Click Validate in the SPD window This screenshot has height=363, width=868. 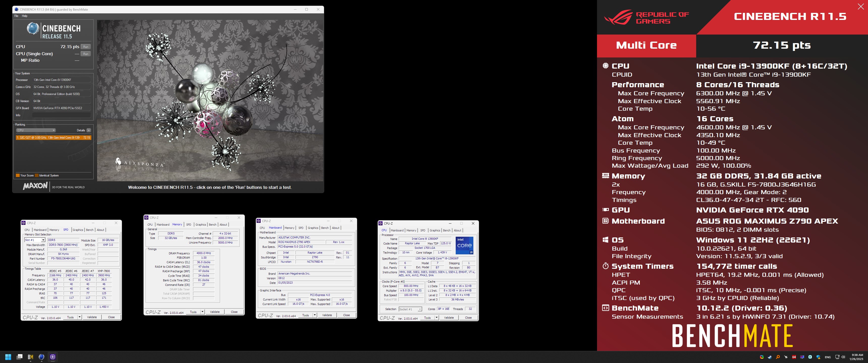click(x=92, y=317)
